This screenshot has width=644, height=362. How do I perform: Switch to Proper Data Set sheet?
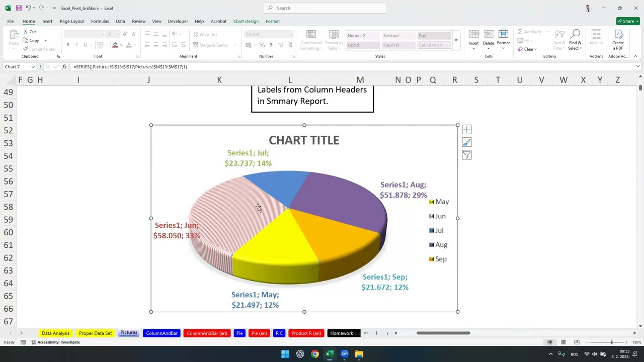click(96, 333)
